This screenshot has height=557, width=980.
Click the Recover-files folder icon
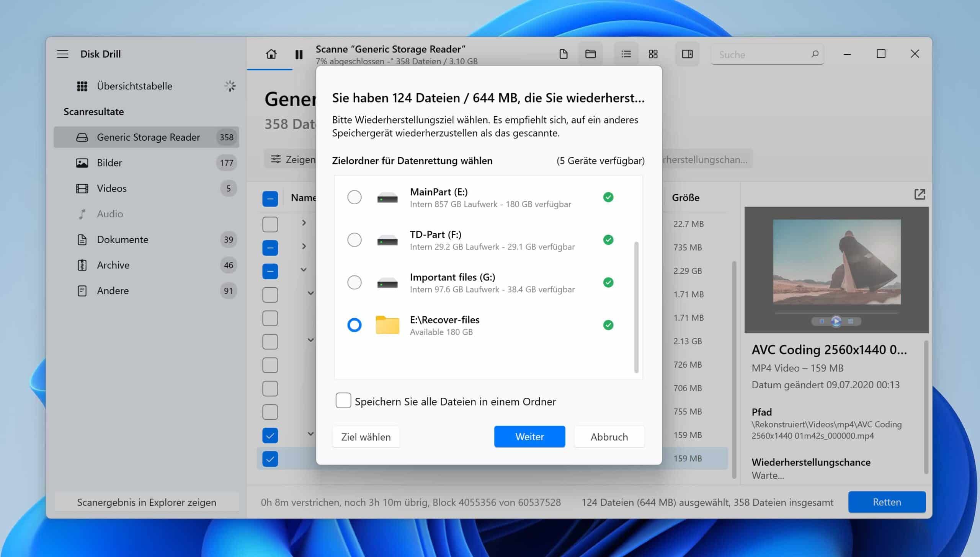point(387,325)
